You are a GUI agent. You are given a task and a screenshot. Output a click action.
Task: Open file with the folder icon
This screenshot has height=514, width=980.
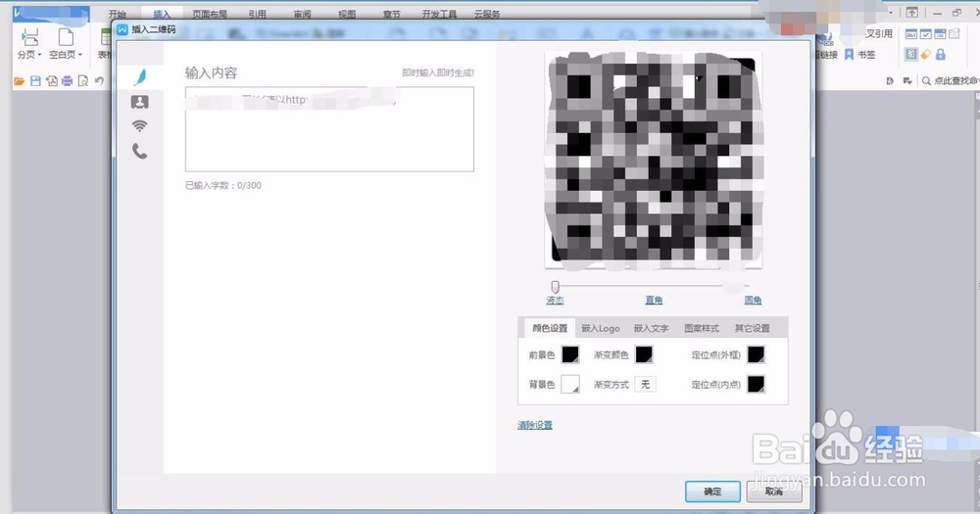pyautogui.click(x=20, y=81)
